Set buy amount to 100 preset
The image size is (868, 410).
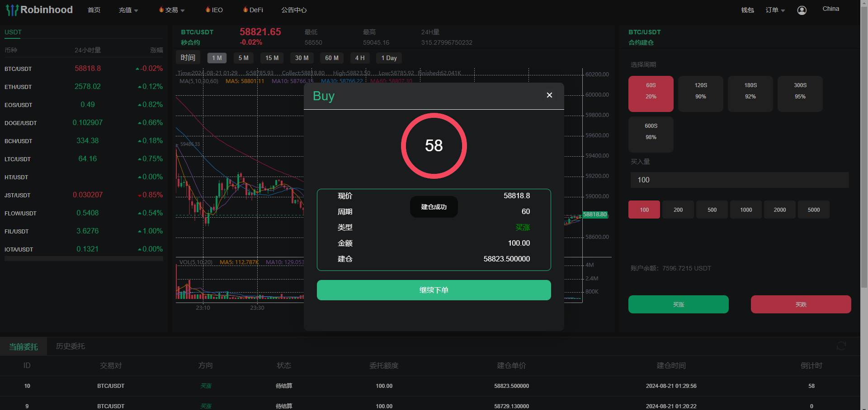click(x=644, y=210)
